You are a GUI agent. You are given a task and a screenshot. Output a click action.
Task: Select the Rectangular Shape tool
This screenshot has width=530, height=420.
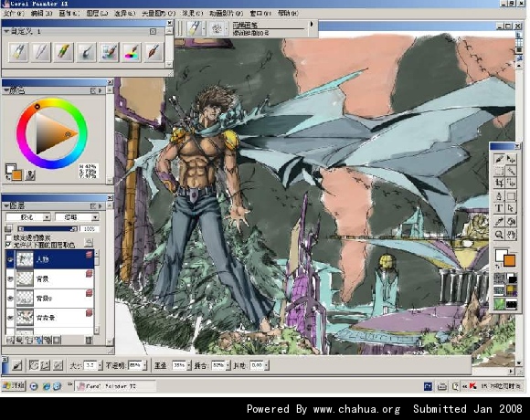(511, 195)
